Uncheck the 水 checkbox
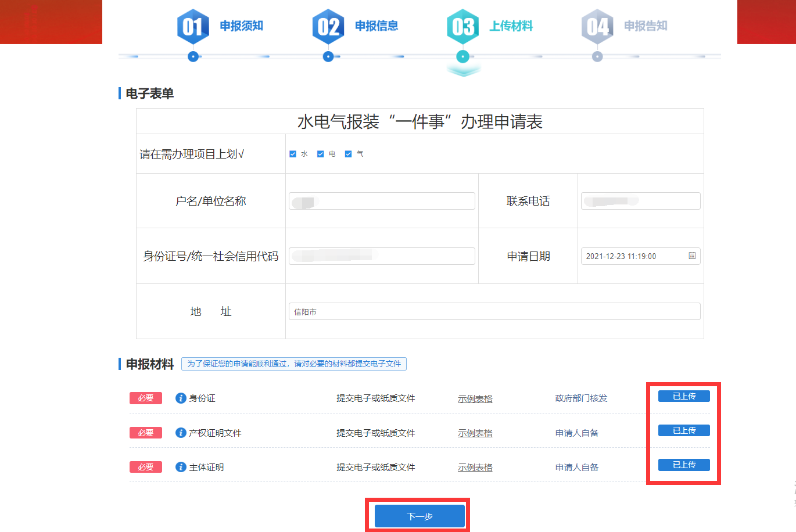The image size is (796, 532). click(293, 154)
